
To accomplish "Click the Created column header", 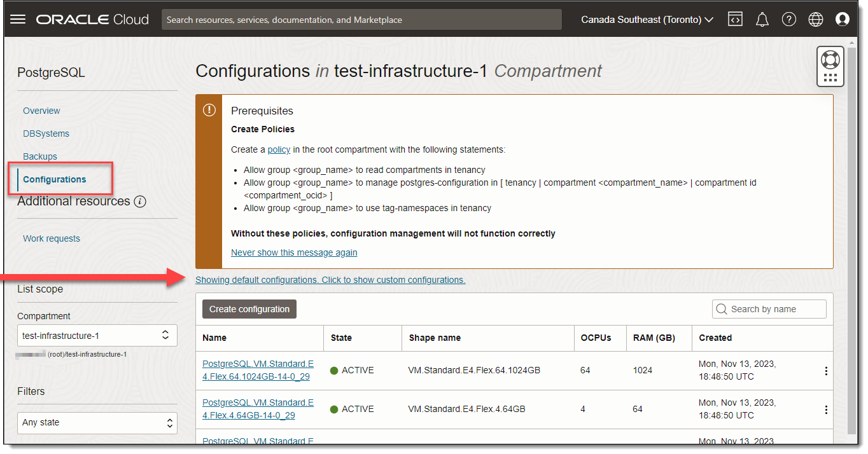I will point(715,338).
